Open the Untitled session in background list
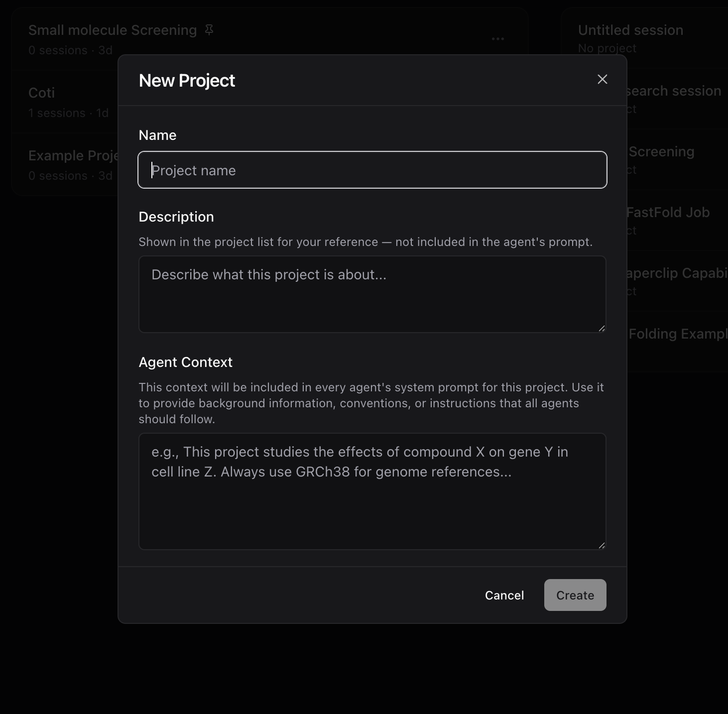Screen dimensions: 728x714 click(644, 38)
